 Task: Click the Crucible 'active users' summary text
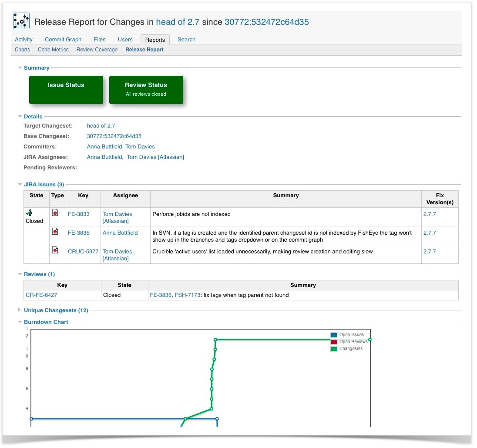click(262, 251)
